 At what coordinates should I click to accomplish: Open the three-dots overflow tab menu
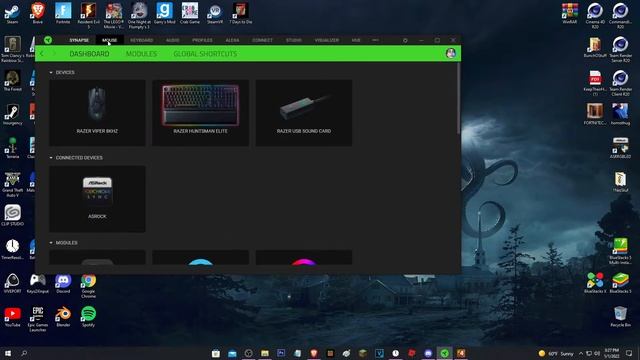click(375, 40)
